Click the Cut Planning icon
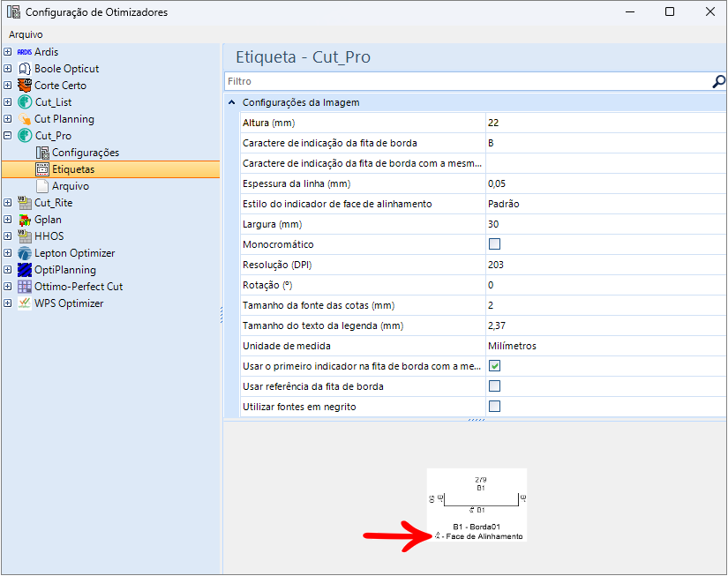Screen dimensions: 728x576 (25, 119)
